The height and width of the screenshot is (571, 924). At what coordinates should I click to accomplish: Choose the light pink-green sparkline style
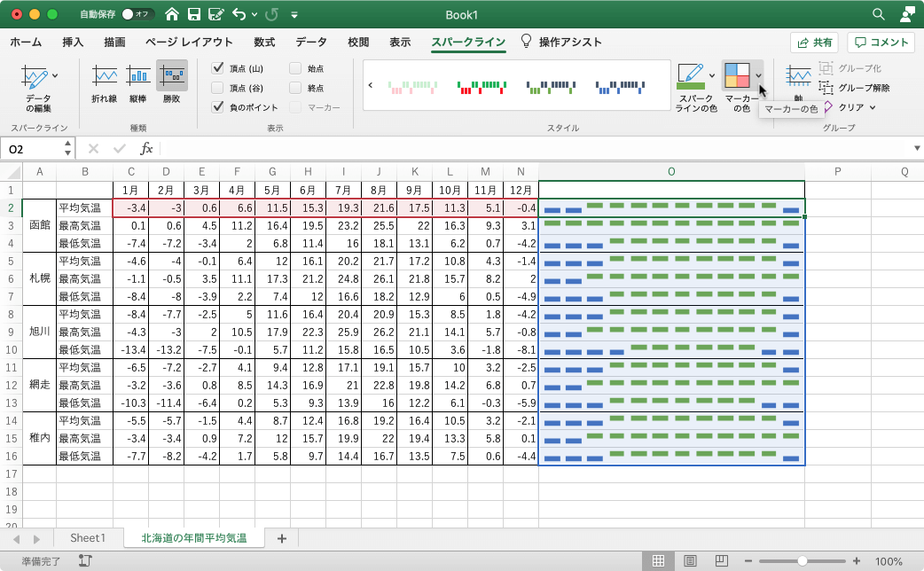(412, 87)
